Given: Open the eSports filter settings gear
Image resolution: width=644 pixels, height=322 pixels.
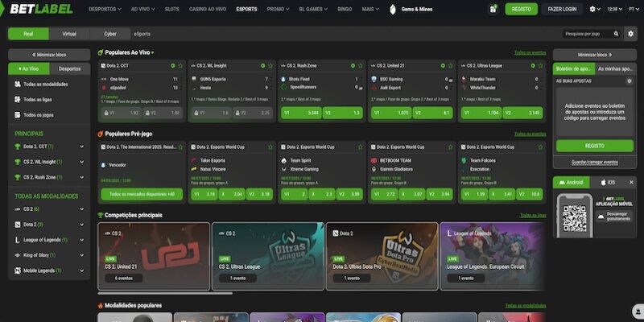Looking at the screenshot, I should pyautogui.click(x=631, y=34).
